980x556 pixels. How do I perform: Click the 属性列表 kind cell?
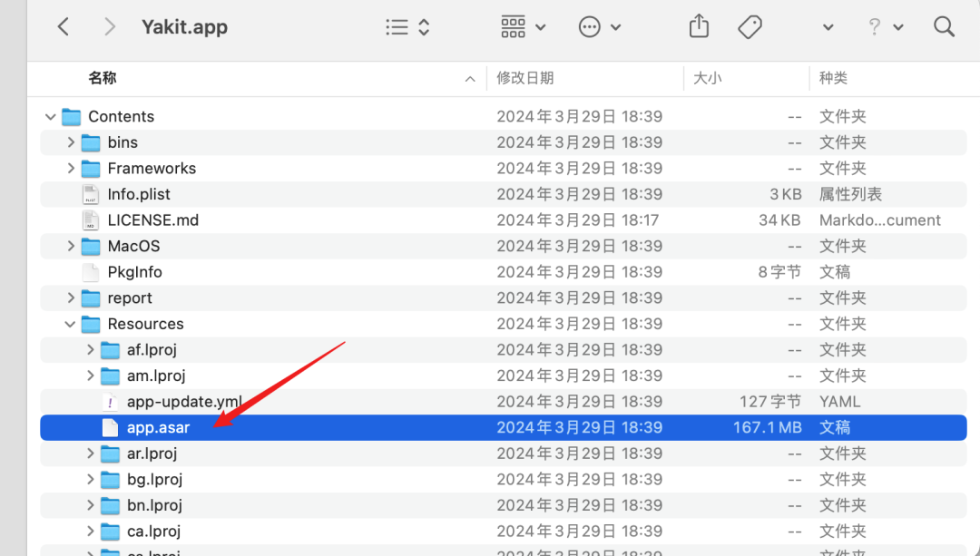pyautogui.click(x=850, y=194)
